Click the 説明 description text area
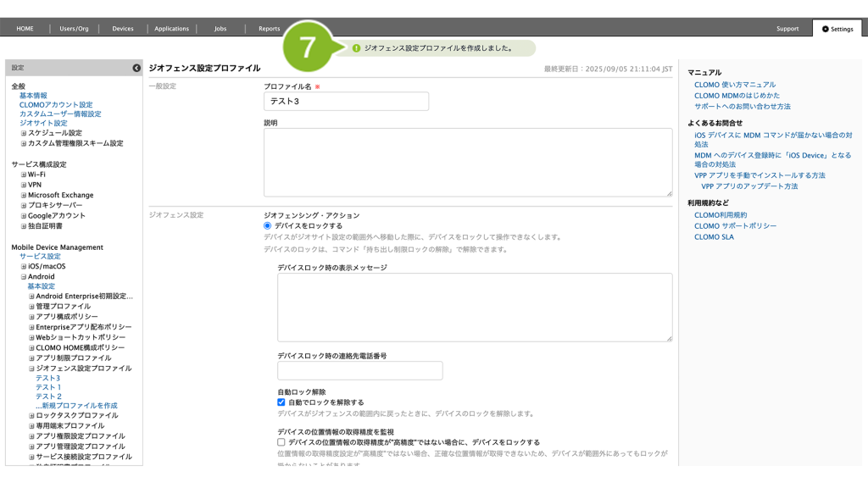Viewport: 868px width, 488px height. tap(467, 163)
